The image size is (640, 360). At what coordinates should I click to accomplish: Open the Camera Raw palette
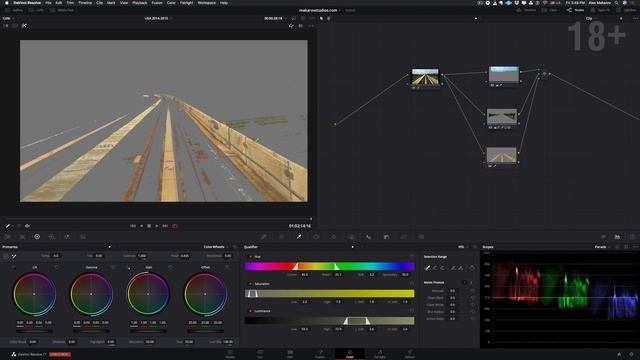click(x=7, y=237)
